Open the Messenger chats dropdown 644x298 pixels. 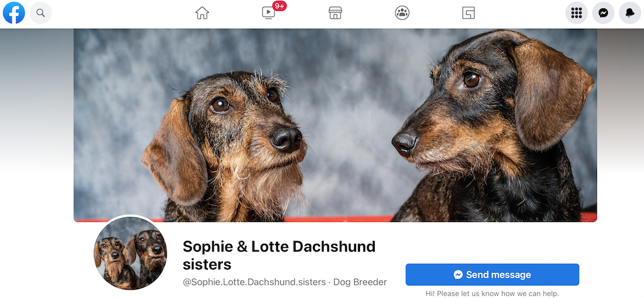[603, 13]
